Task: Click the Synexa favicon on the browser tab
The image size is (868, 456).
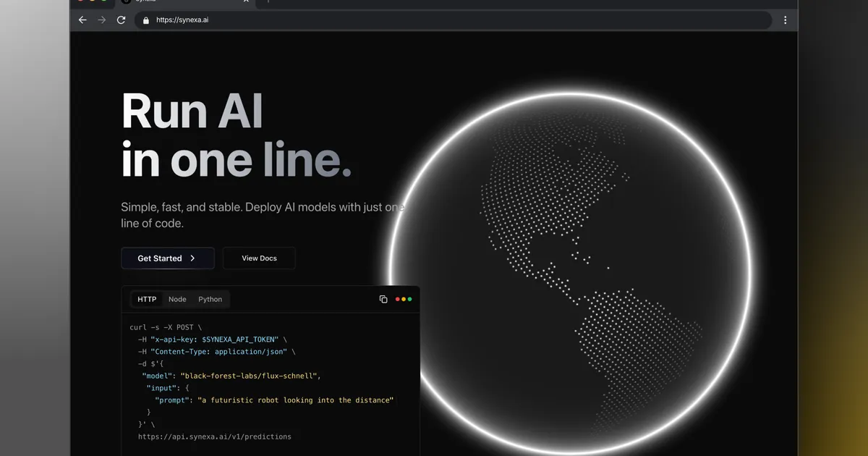Action: point(127,1)
